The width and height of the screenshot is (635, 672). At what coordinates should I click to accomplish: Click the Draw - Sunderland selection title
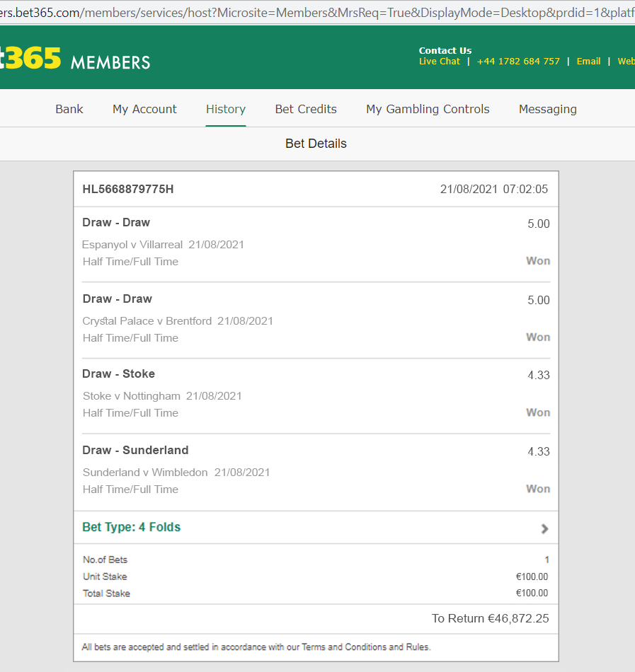pyautogui.click(x=135, y=450)
